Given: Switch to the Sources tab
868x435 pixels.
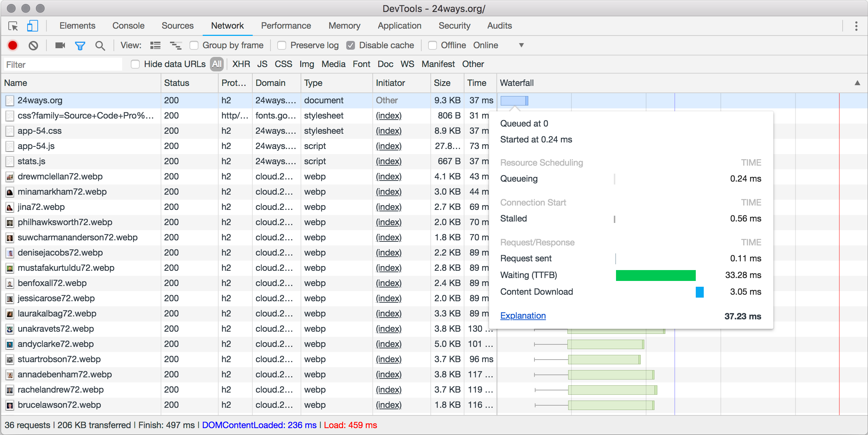Looking at the screenshot, I should (178, 26).
